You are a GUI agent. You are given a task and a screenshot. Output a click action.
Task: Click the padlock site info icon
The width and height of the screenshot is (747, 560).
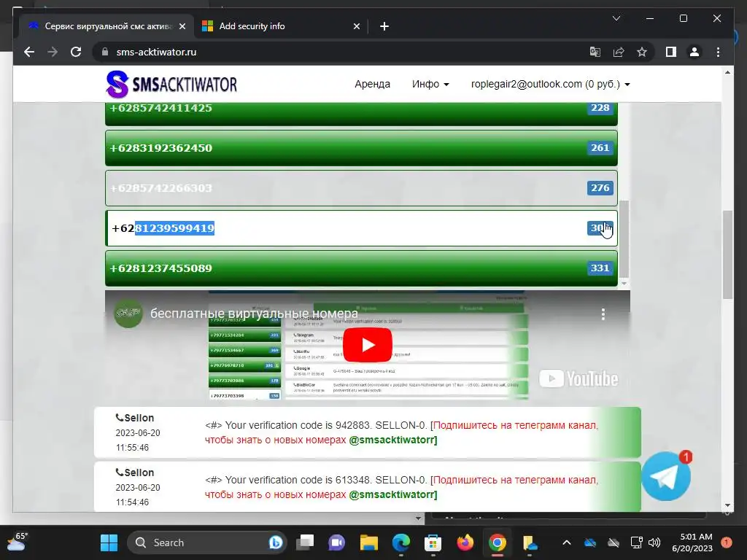[x=105, y=52]
